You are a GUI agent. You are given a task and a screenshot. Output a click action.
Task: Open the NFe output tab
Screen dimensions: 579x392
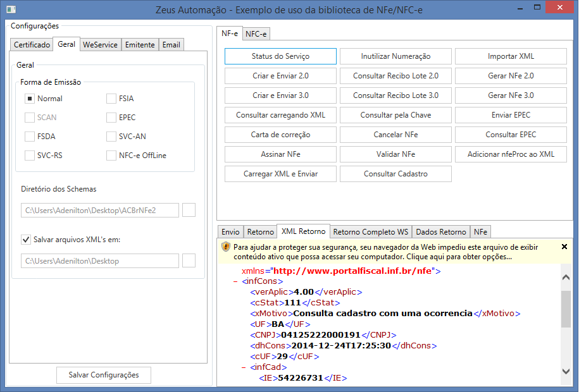tap(480, 232)
